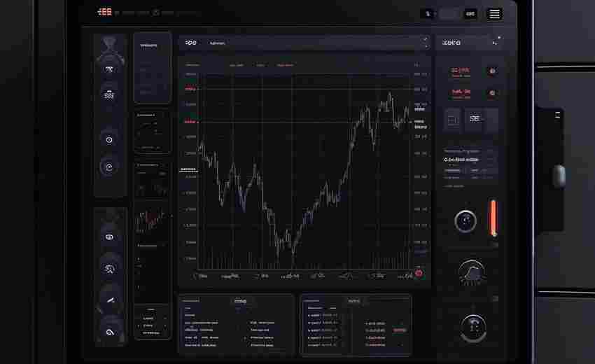
Task: Click the diagonal pen-like icon in the lower sidebar
Action: pyautogui.click(x=110, y=300)
